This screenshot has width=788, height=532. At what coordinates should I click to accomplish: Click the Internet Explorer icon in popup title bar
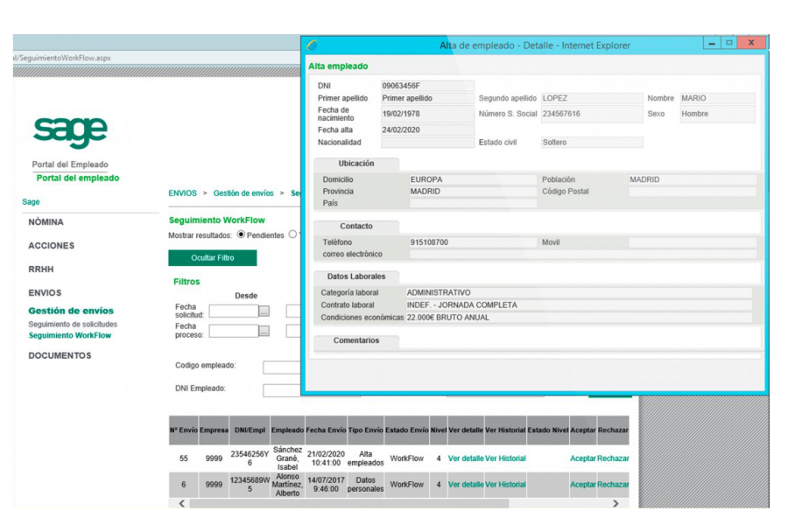[x=312, y=45]
